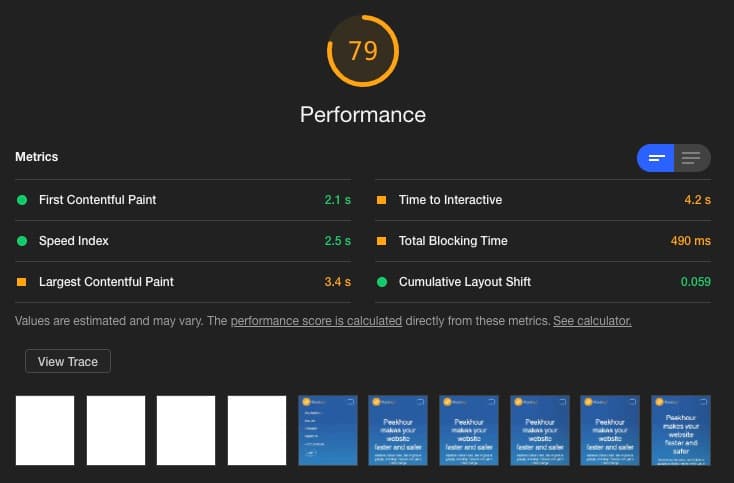The image size is (734, 483).
Task: Click the View Trace button
Action: pos(68,361)
